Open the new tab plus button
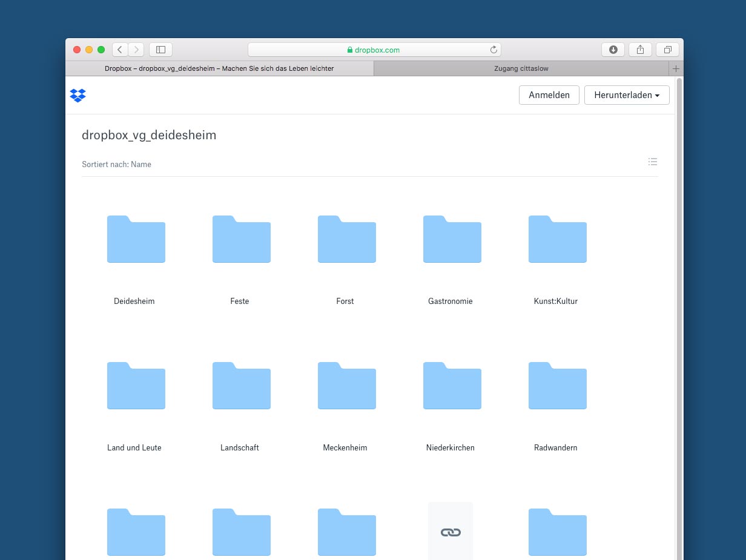 tap(676, 69)
